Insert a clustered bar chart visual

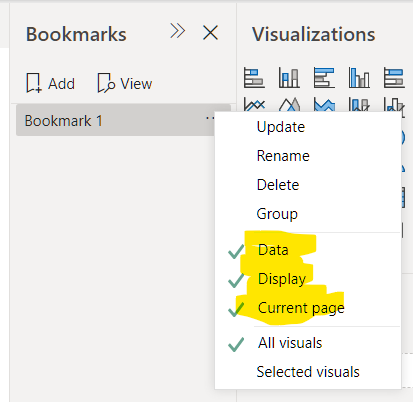pos(324,77)
